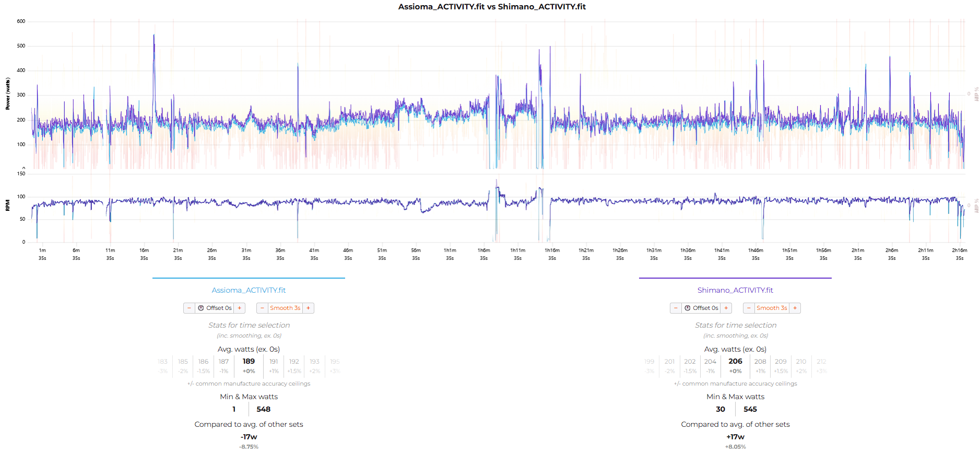Increase the Shimano offset with plus button
Viewport: 980px width, 455px height.
pyautogui.click(x=726, y=308)
